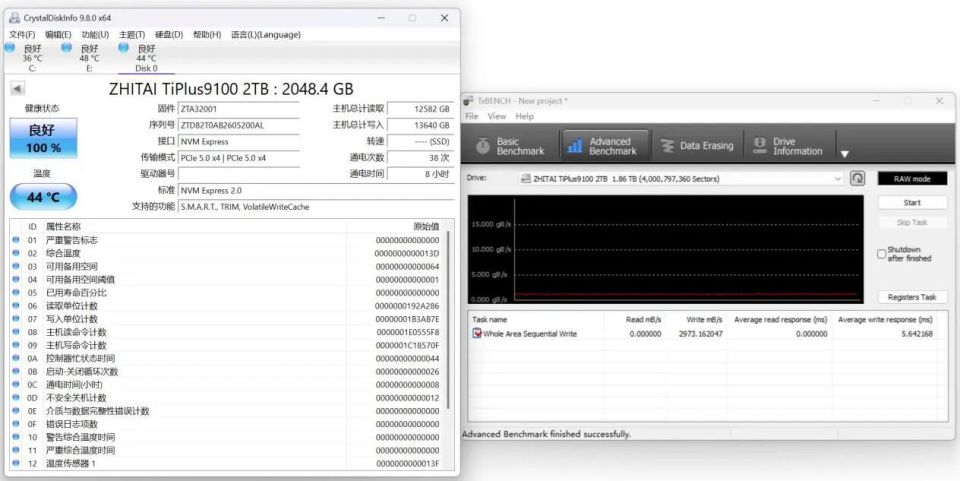Select Advanced Benchmark chart icon
This screenshot has height=481, width=960.
click(x=574, y=146)
